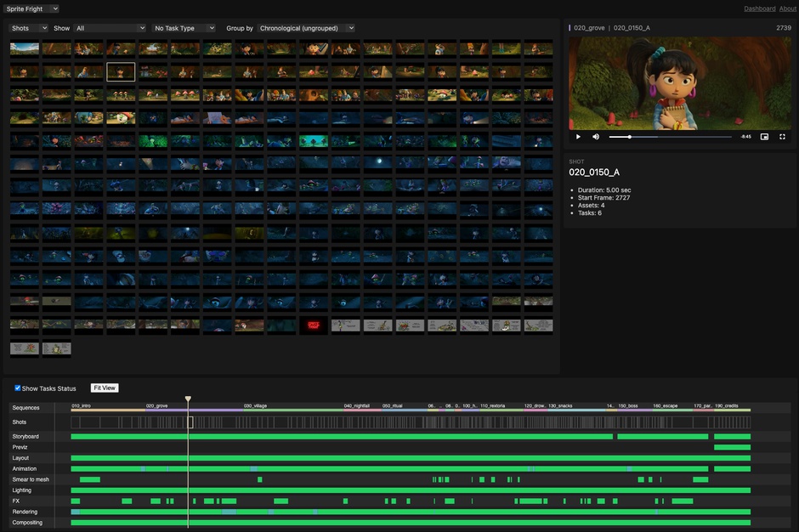Screen dimensions: 799x532
Task: Enable picture-in-picture for the video
Action: (x=764, y=137)
